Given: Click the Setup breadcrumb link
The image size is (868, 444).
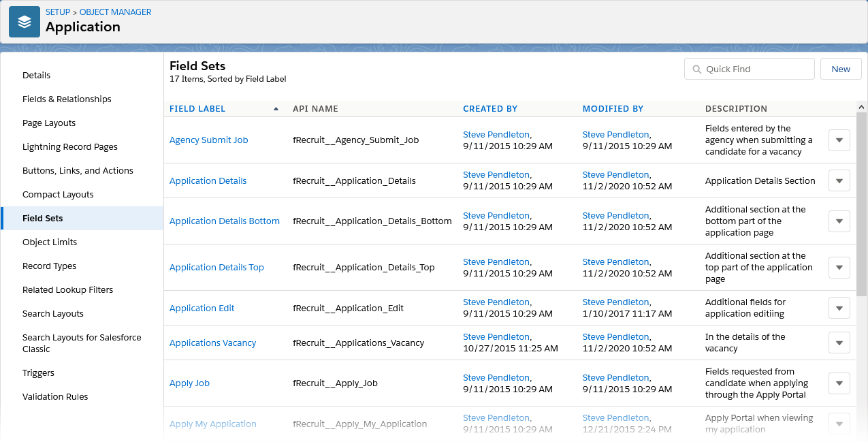Looking at the screenshot, I should point(57,12).
